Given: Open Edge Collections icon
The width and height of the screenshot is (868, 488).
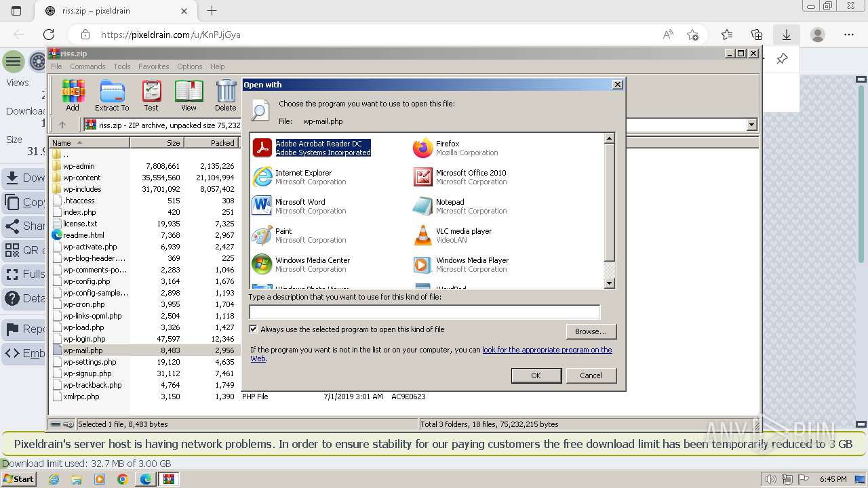Looking at the screenshot, I should coord(757,35).
